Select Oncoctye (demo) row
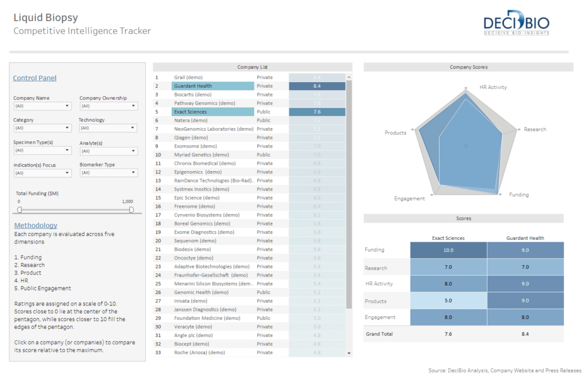 250,258
